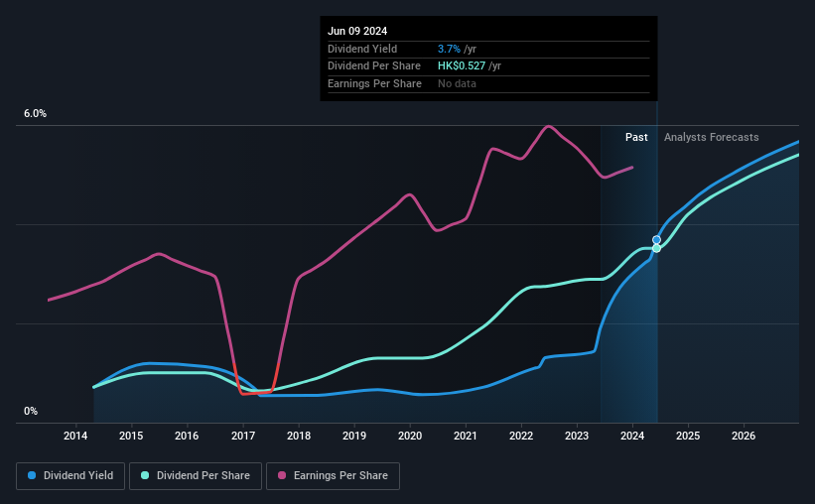The height and width of the screenshot is (504, 815).
Task: Select the teal Dividend Per Share data point marker
Action: click(656, 248)
